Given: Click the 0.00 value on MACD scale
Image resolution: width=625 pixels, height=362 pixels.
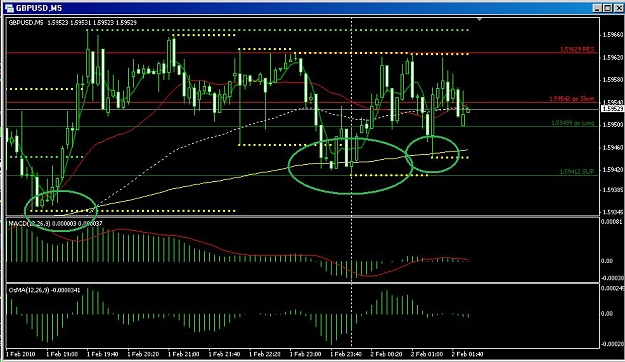Looking at the screenshot, I should pyautogui.click(x=607, y=261).
